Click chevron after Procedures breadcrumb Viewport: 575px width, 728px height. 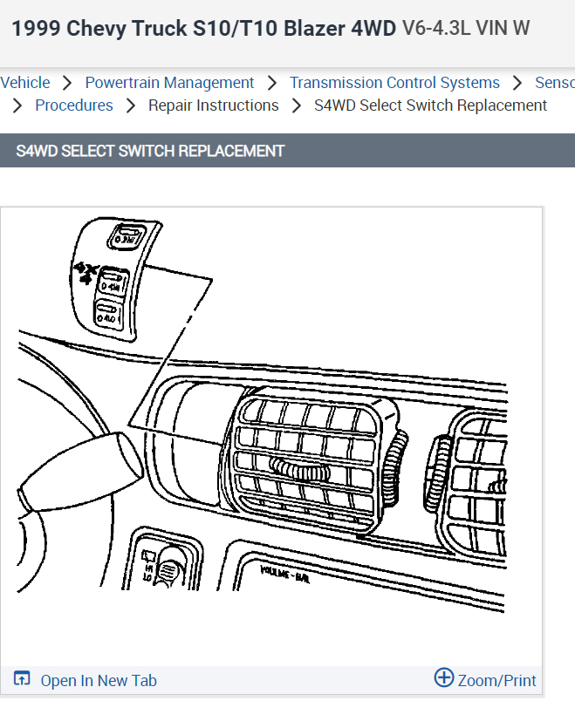click(131, 105)
